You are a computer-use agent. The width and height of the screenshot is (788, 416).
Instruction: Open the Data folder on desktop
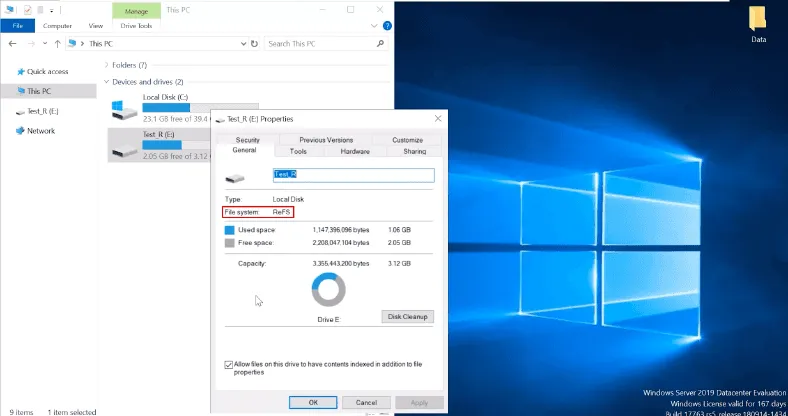(x=758, y=24)
